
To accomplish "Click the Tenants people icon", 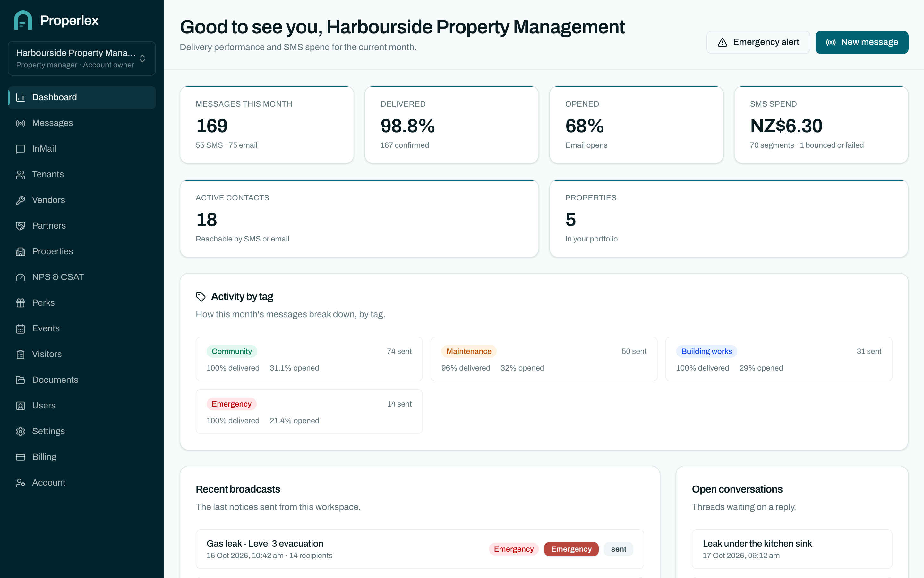I will click(x=21, y=174).
